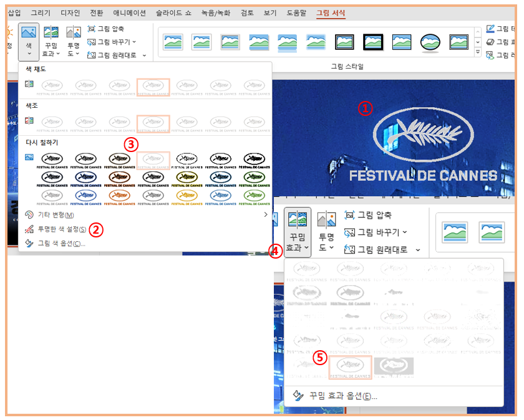Viewport: 524px width, 420px height.
Task: Expand 그림 바꾸기 in top ribbon
Action: (x=112, y=42)
